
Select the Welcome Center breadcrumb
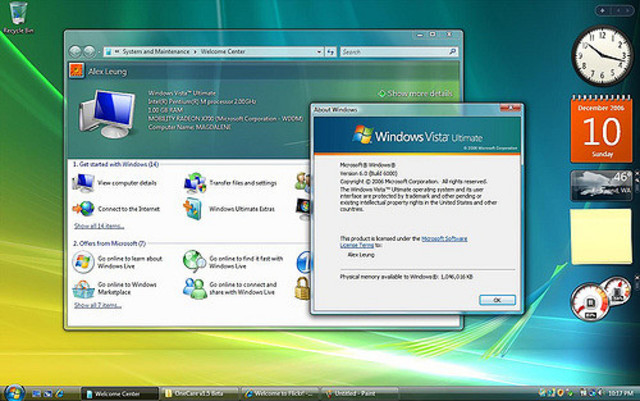coord(223,51)
